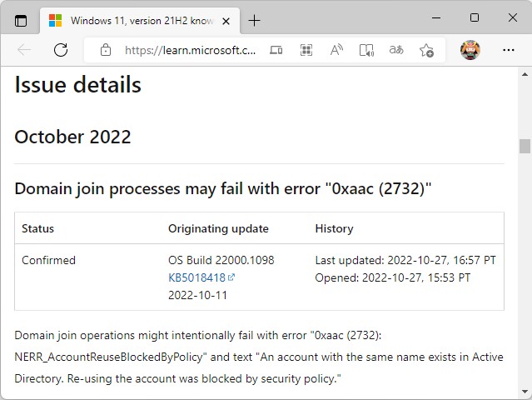Open the tab actions menu icon
Image resolution: width=532 pixels, height=400 pixels.
tap(21, 20)
